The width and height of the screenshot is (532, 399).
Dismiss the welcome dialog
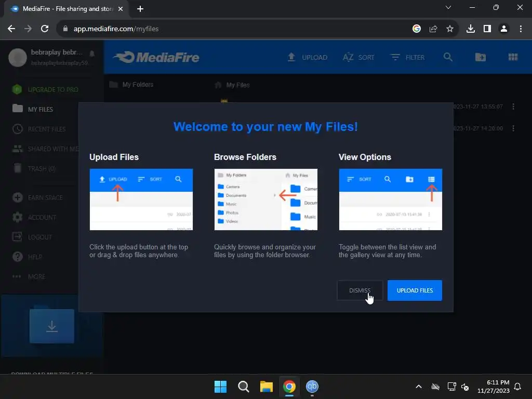coord(360,290)
